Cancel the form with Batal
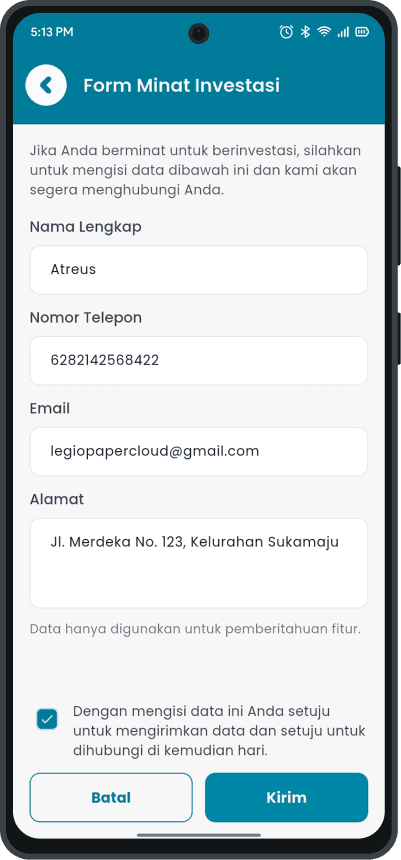This screenshot has width=401, height=860. tap(111, 797)
